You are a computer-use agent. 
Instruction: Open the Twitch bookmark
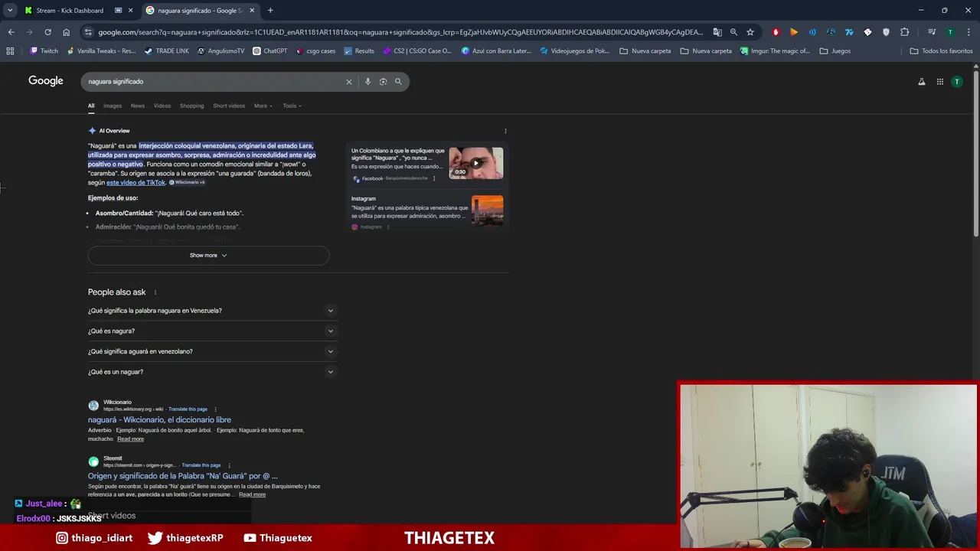point(44,51)
